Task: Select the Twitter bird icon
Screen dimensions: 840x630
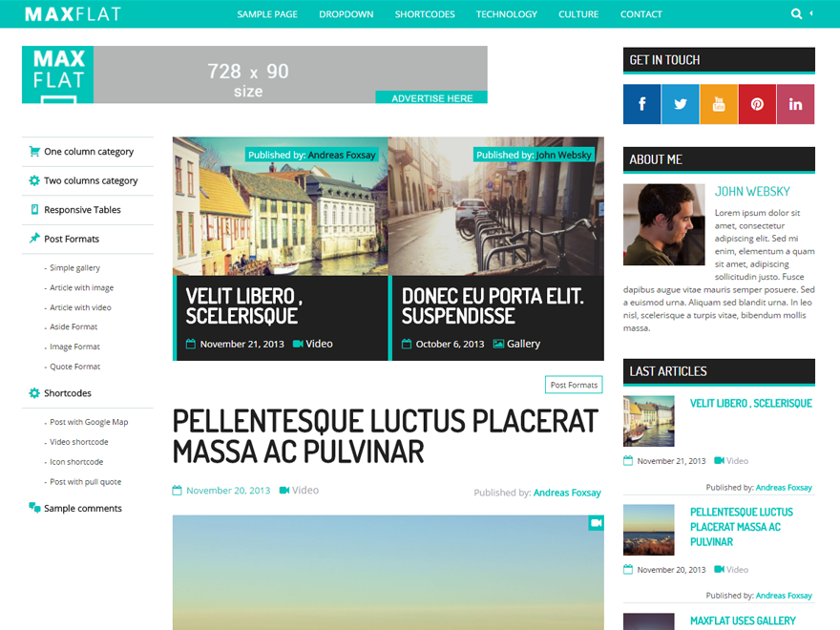Action: click(680, 104)
